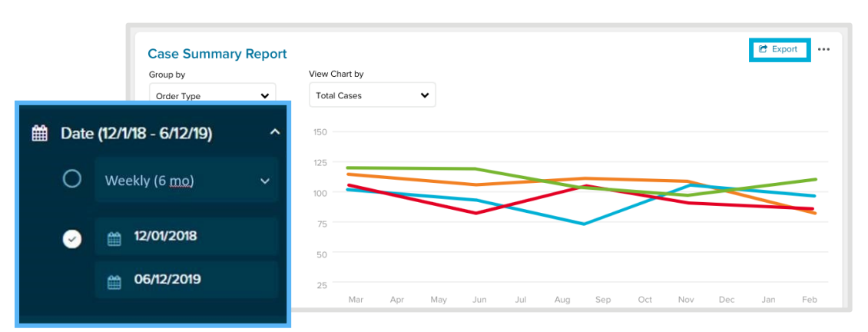Open the three-dot more options menu

tap(823, 49)
